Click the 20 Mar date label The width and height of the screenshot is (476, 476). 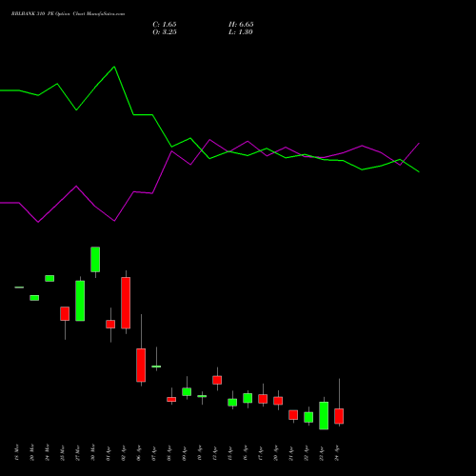coord(32,452)
